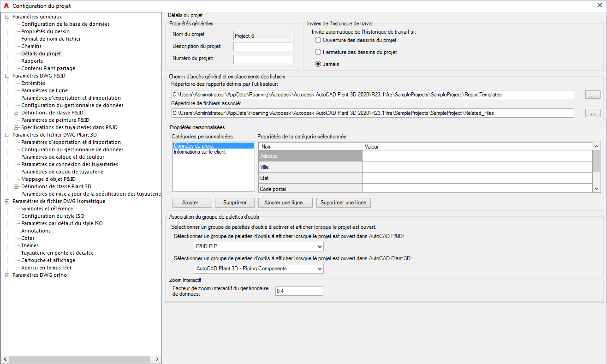
Task: Select 'Chemins' in the tree
Action: click(31, 46)
